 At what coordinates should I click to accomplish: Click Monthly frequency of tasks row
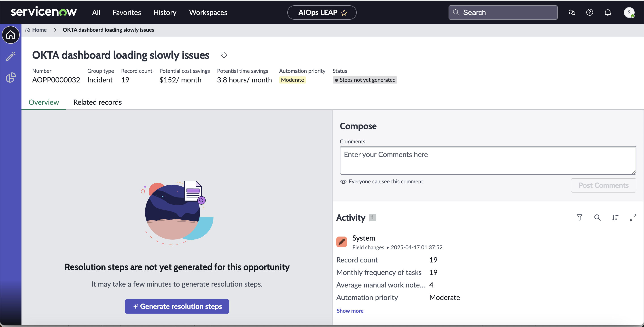[387, 272]
